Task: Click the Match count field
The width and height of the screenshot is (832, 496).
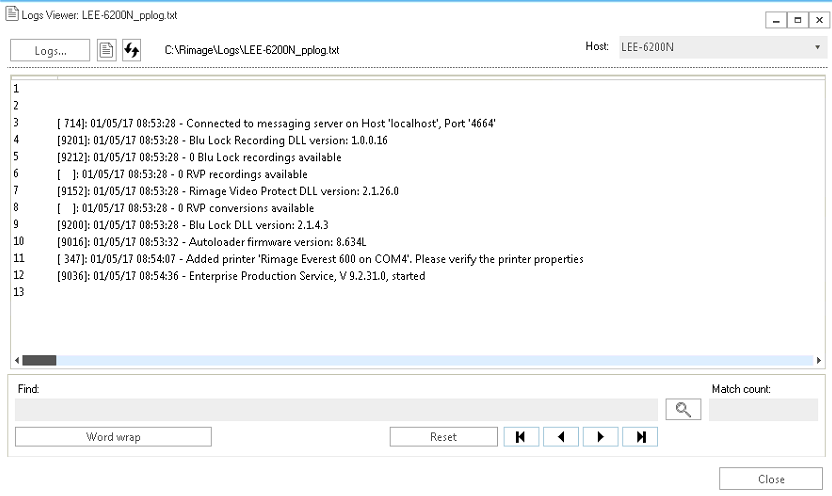Action: 763,410
